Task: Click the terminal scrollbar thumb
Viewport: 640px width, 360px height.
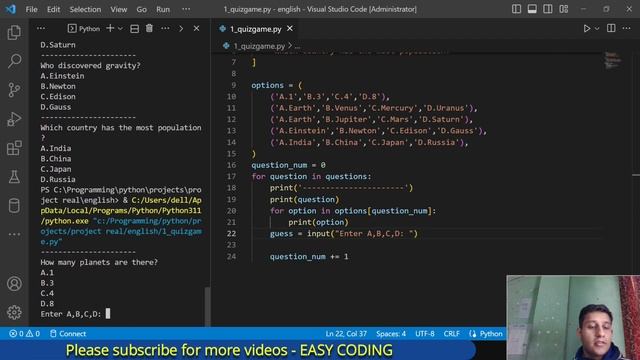Action: coord(207,306)
